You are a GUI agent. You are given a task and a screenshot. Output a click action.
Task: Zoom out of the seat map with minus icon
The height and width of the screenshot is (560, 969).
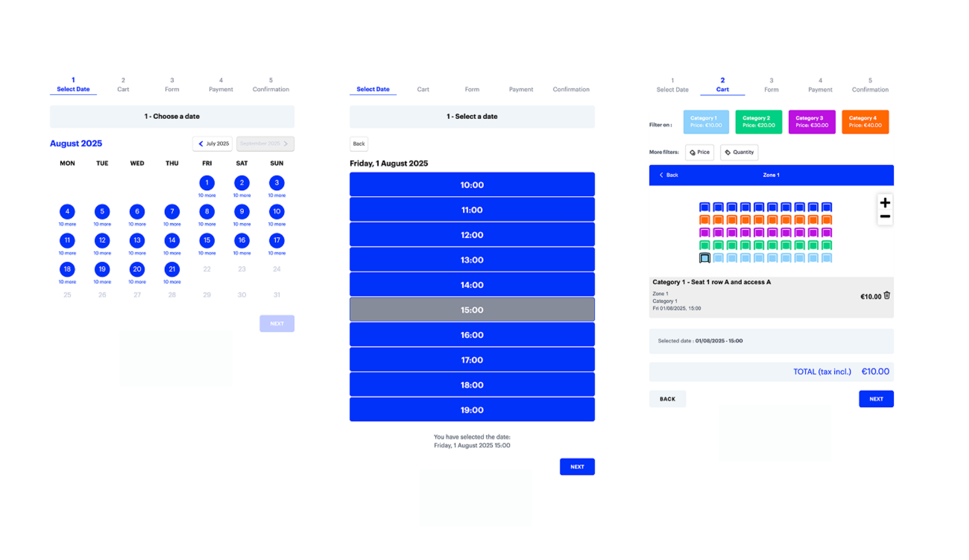click(885, 217)
